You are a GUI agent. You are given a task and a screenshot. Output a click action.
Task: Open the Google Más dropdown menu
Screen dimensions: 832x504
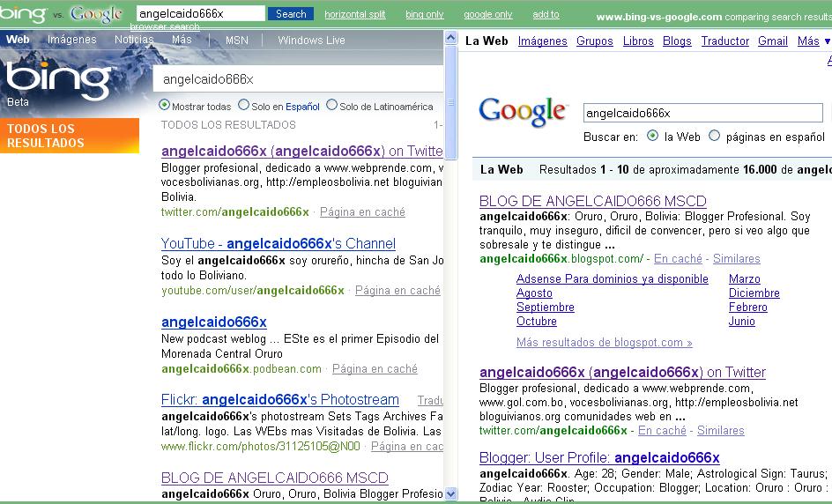[813, 41]
